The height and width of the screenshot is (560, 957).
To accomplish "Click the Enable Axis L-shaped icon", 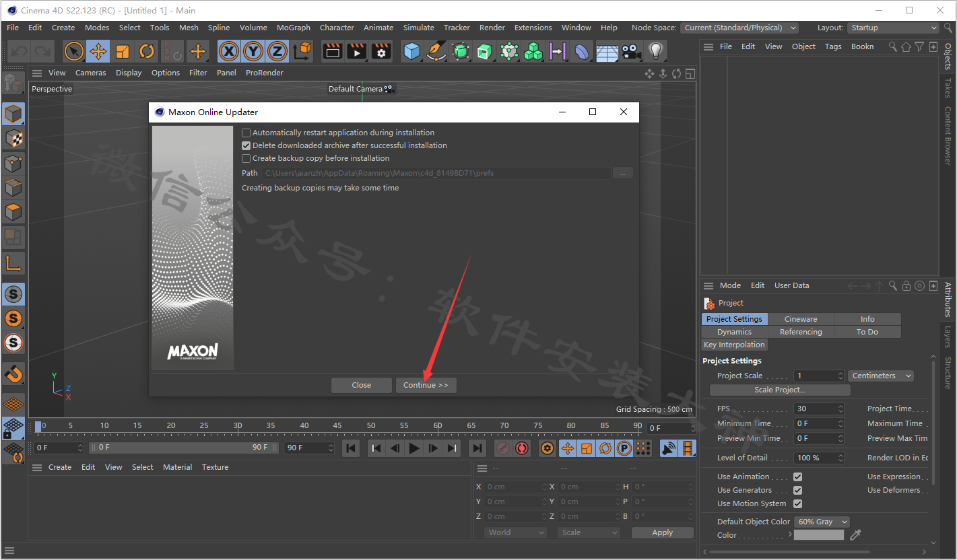I will pos(13,263).
